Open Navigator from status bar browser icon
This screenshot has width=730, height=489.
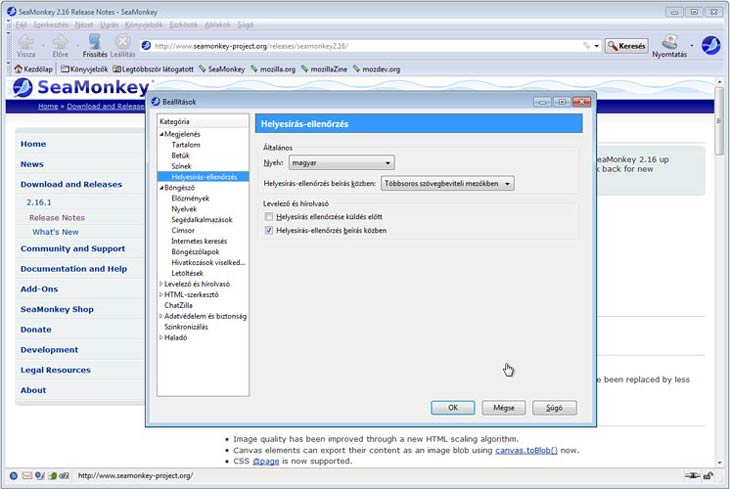point(13,475)
